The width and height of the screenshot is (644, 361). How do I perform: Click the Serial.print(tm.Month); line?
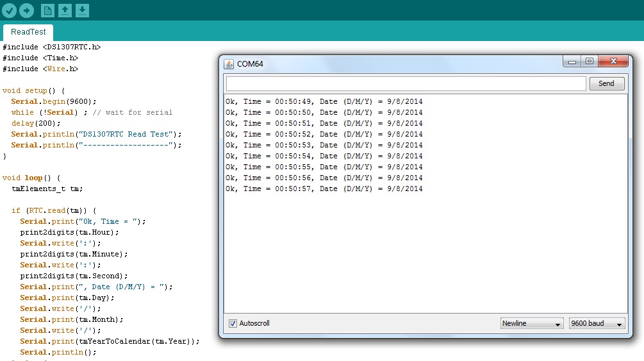pyautogui.click(x=72, y=319)
